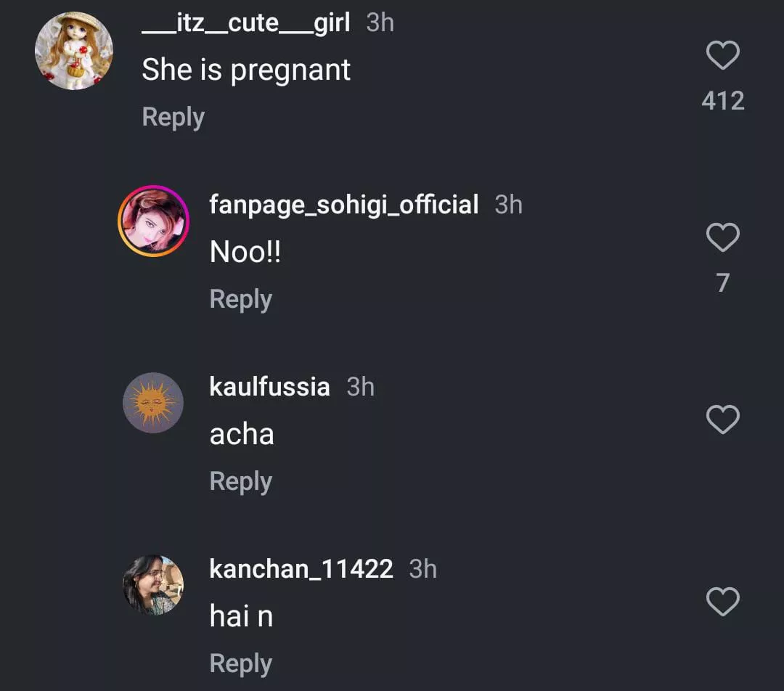Image resolution: width=784 pixels, height=691 pixels.
Task: Tap kanchan_11422's profile photo
Action: click(x=153, y=585)
